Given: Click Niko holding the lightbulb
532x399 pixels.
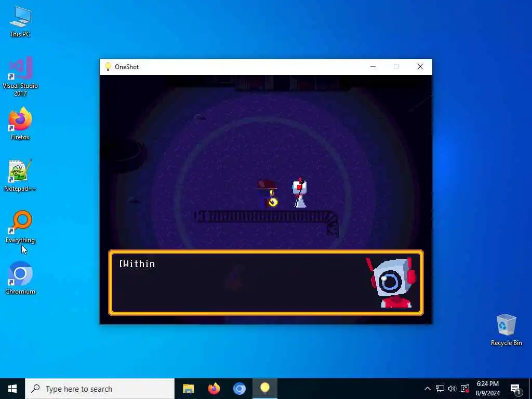Looking at the screenshot, I should pyautogui.click(x=268, y=194).
